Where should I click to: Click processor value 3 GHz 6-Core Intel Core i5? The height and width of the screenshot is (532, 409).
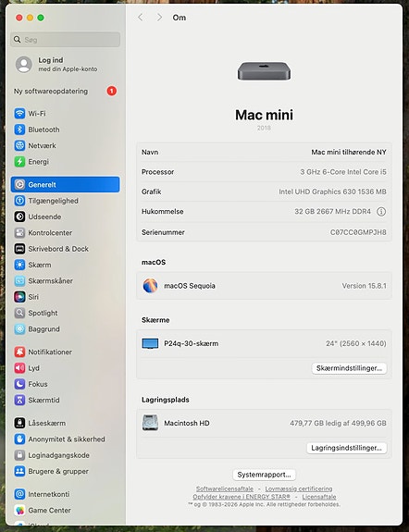(343, 172)
